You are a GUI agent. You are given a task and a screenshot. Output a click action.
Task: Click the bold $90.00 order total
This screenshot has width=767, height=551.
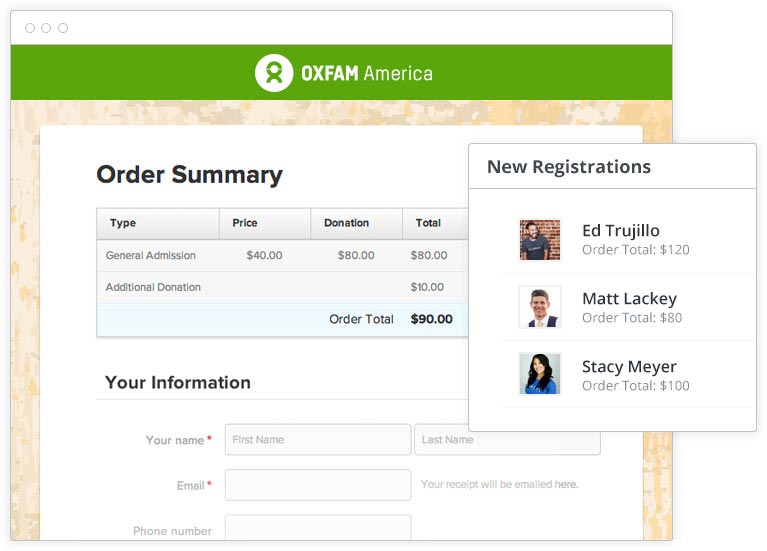click(x=431, y=319)
